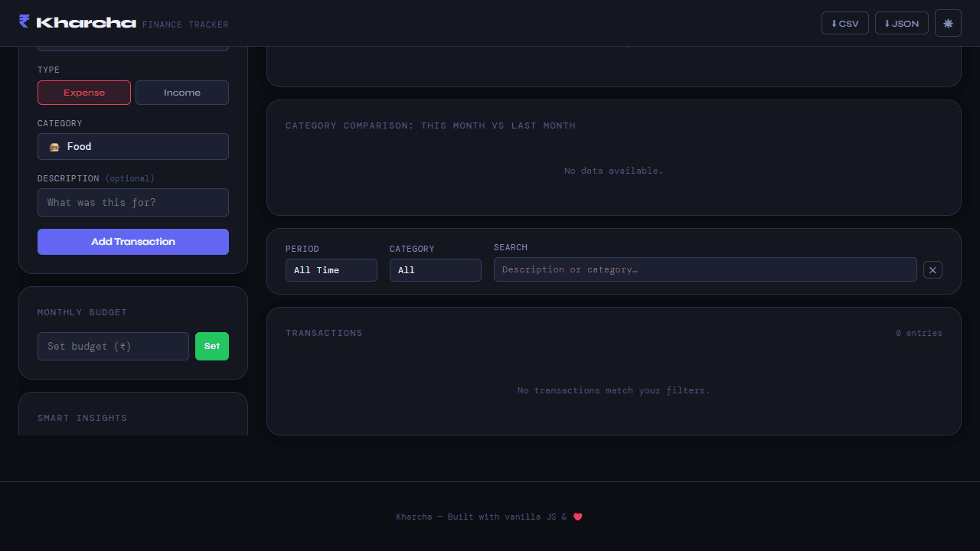Click the Kharcha brand title

click(86, 23)
